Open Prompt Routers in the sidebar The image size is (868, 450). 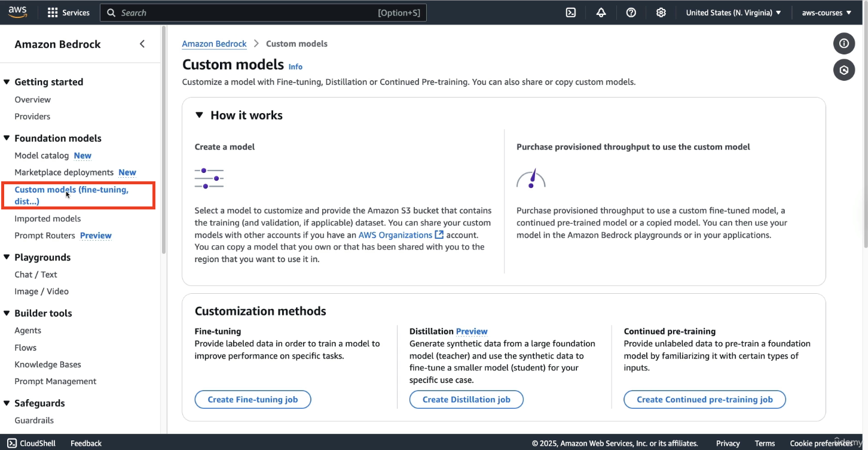tap(45, 235)
